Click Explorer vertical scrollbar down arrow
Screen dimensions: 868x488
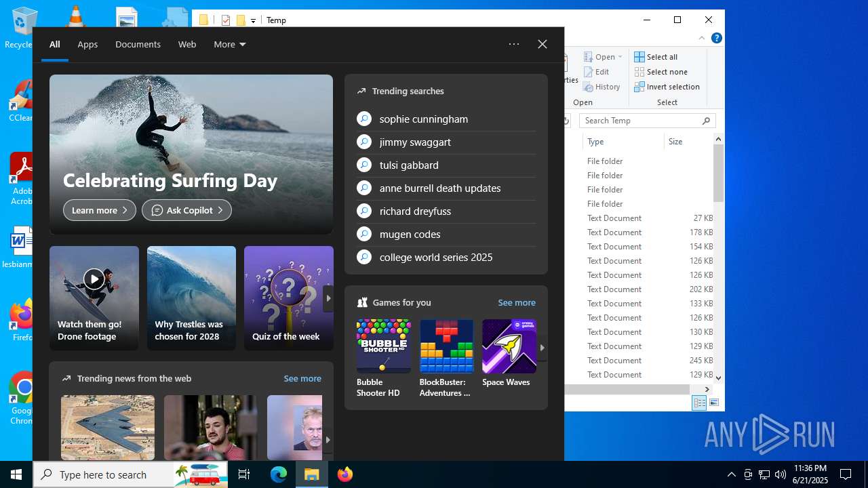pyautogui.click(x=719, y=378)
